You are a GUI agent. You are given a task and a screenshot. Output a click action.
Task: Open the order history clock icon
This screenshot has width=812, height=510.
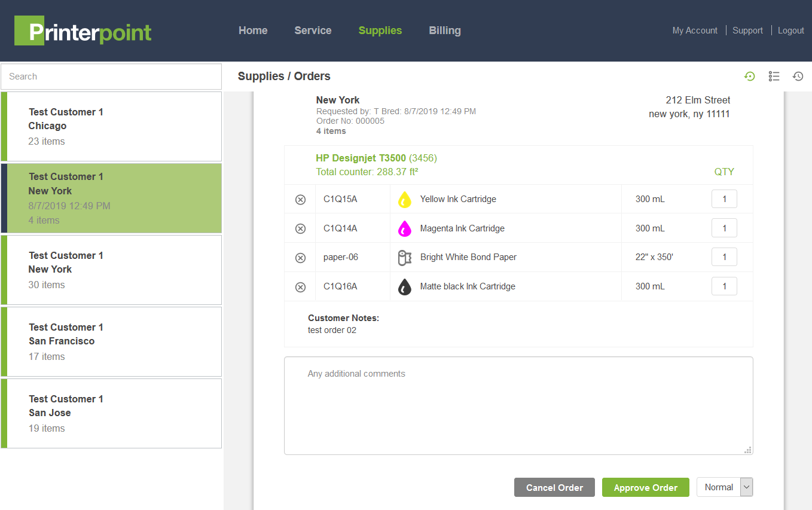(798, 76)
